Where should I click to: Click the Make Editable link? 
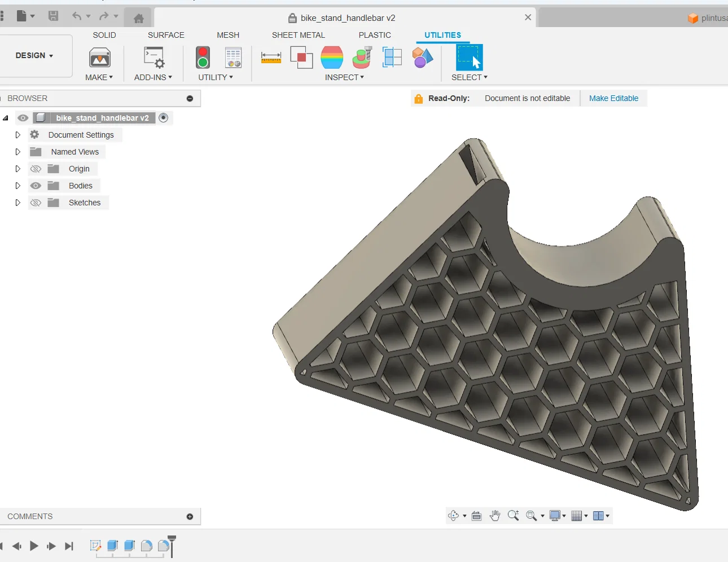[613, 98]
